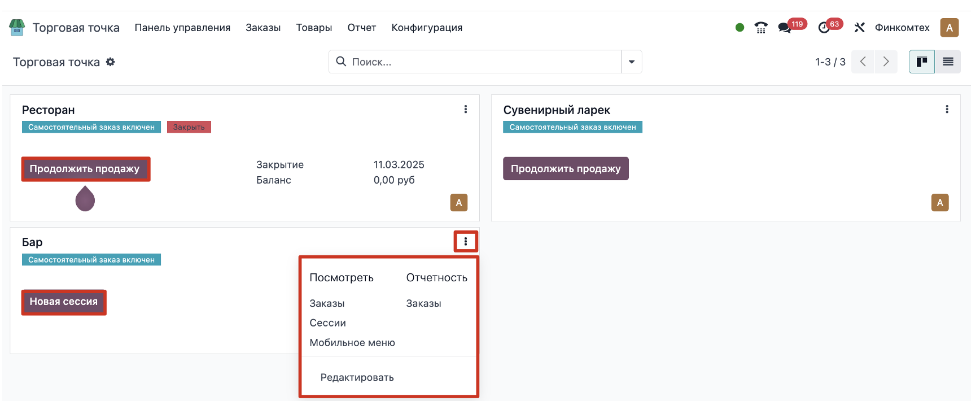Open the three-dot menu on Ресторан card

[x=466, y=110]
